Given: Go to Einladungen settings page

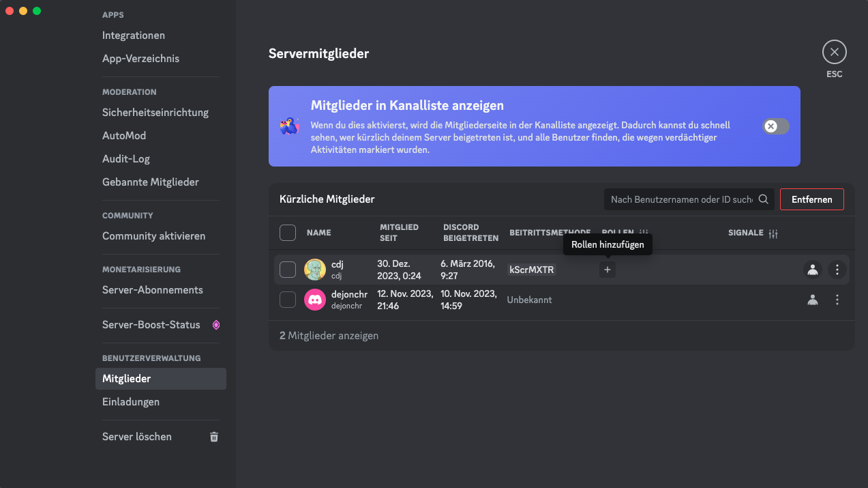Looking at the screenshot, I should 131,402.
